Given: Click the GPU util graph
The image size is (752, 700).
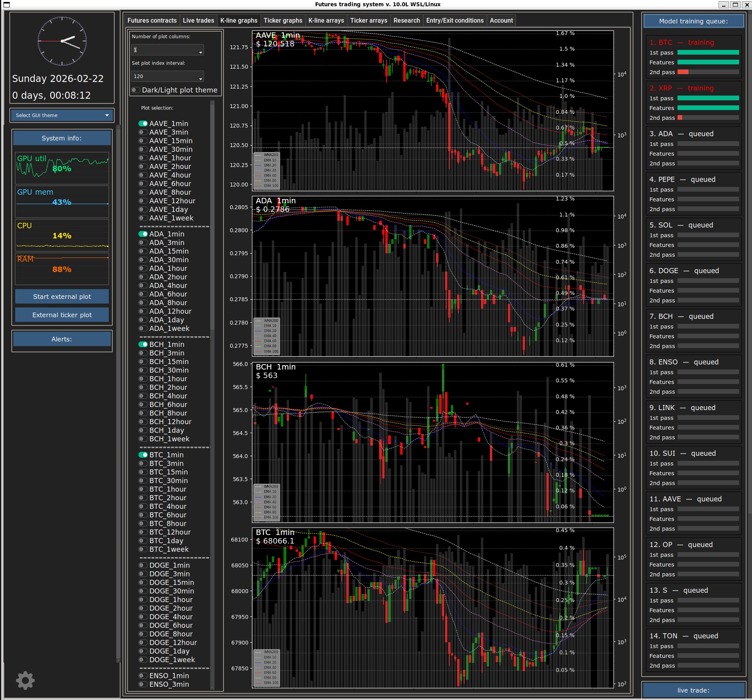Looking at the screenshot, I should [x=62, y=168].
